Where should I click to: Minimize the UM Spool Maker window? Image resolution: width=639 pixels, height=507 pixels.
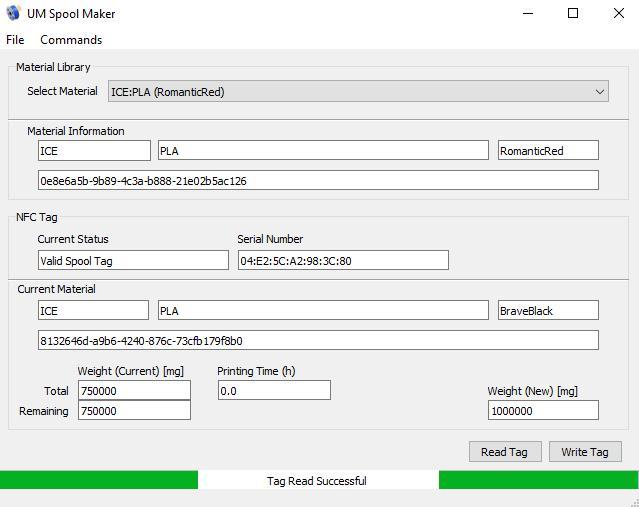[528, 13]
